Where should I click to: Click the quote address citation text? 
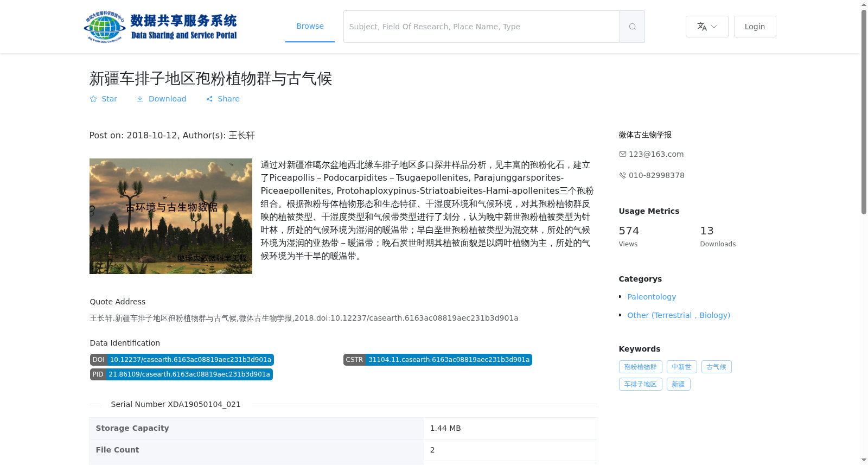[304, 318]
